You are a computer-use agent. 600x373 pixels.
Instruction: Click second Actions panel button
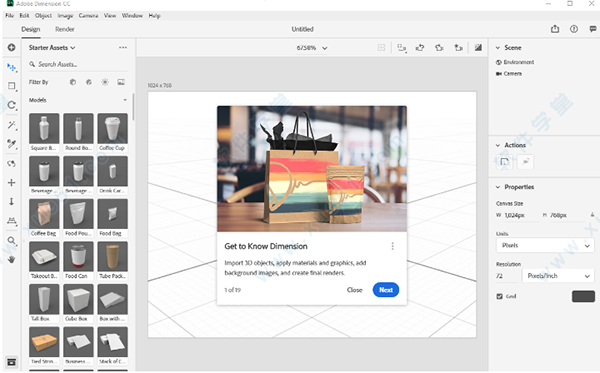tap(525, 162)
